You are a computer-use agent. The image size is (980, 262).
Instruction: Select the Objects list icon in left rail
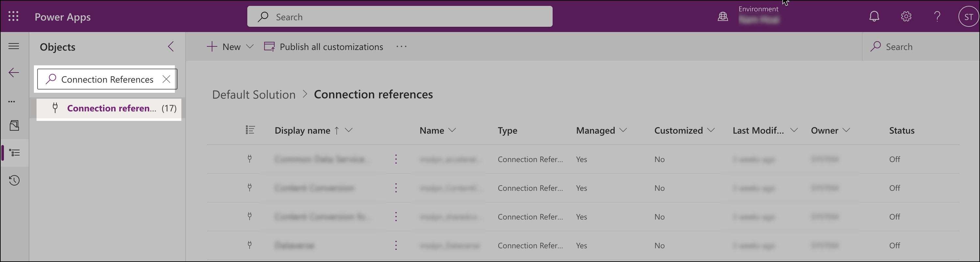[14, 153]
